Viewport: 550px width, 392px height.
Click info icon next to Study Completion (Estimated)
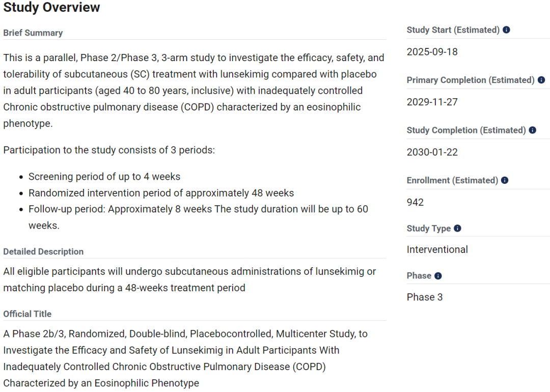(x=533, y=130)
